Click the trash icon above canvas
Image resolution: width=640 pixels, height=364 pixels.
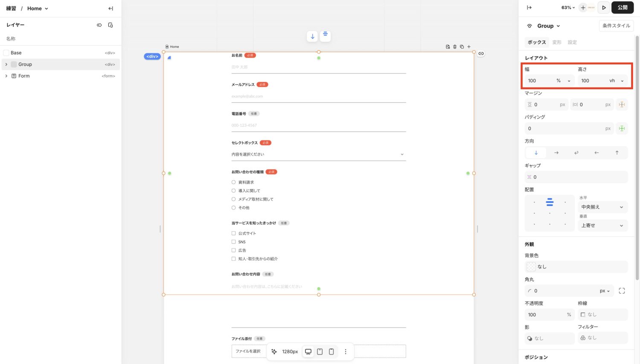click(455, 47)
